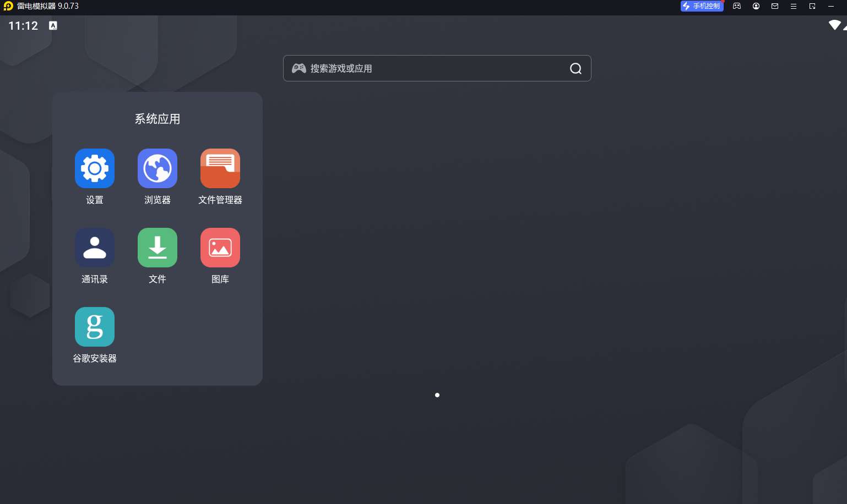The height and width of the screenshot is (504, 847).
Task: Open the 设置 (Settings) app
Action: [x=95, y=168]
